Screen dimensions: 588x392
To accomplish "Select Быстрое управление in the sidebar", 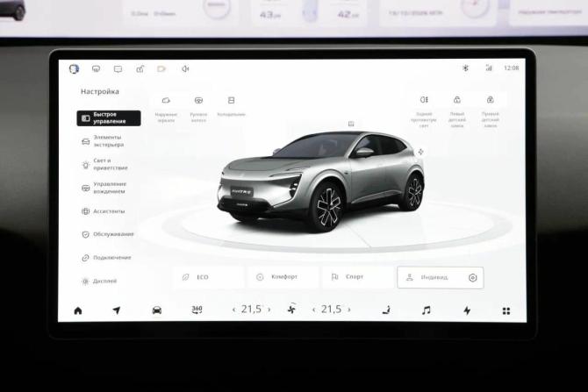I will click(109, 118).
